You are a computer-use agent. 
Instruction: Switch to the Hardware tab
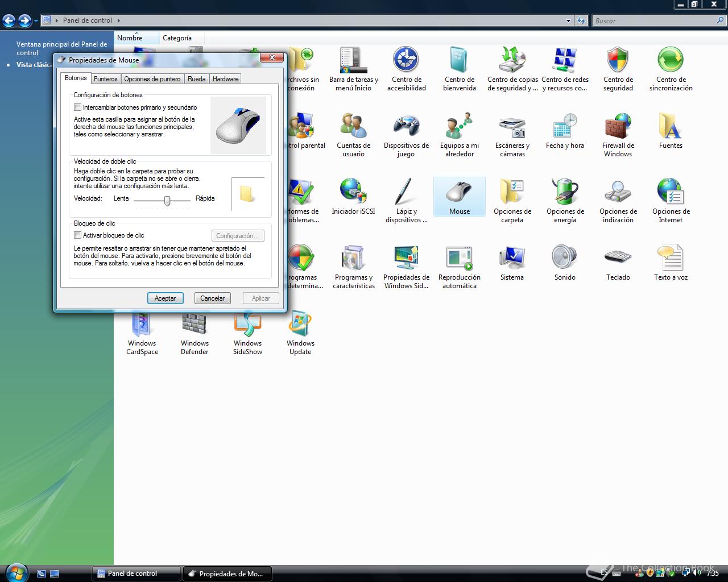(225, 79)
